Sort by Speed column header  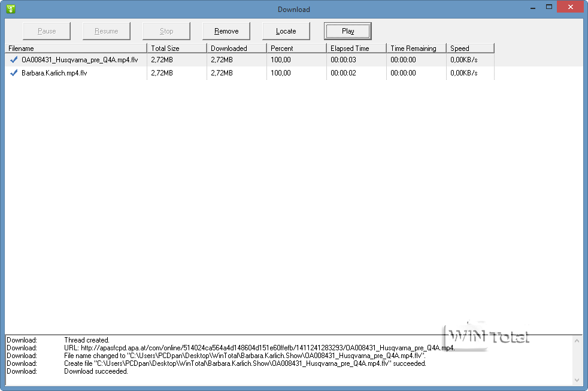coord(470,49)
